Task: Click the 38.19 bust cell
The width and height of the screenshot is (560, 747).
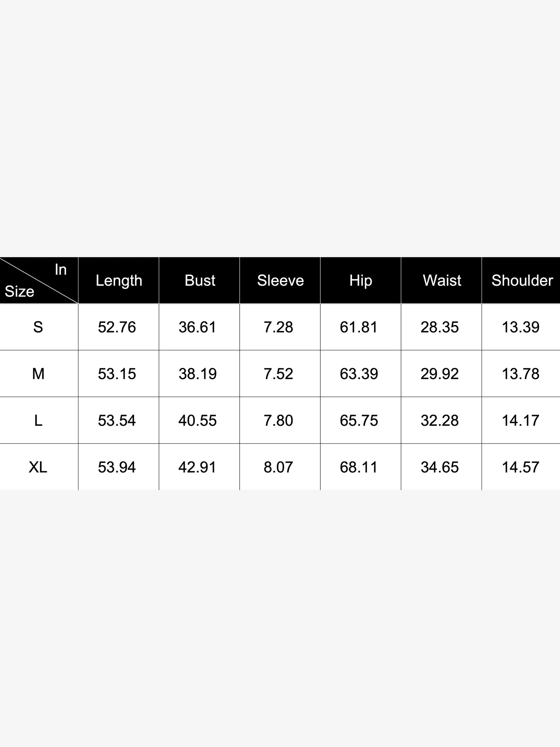Action: click(x=197, y=374)
